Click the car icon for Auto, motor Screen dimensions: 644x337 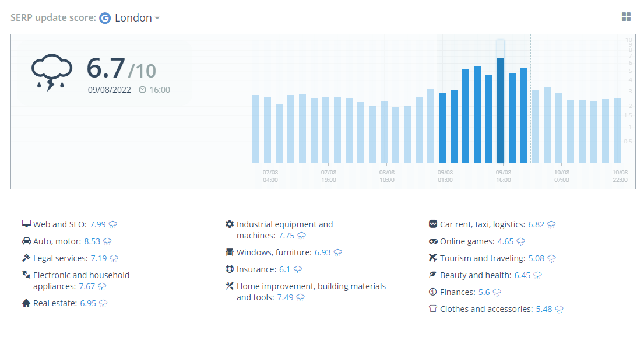coord(26,241)
